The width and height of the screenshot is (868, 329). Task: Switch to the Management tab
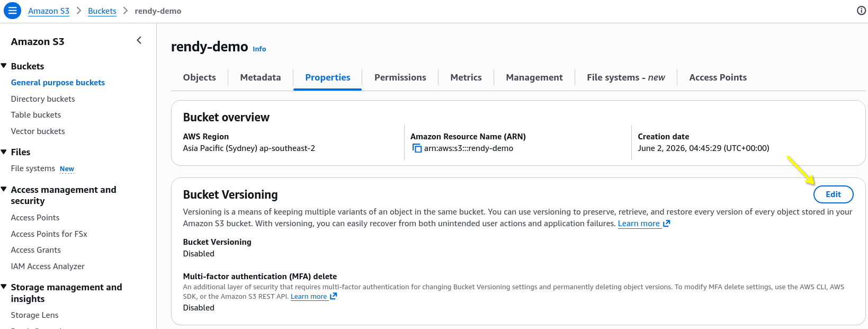coord(534,77)
